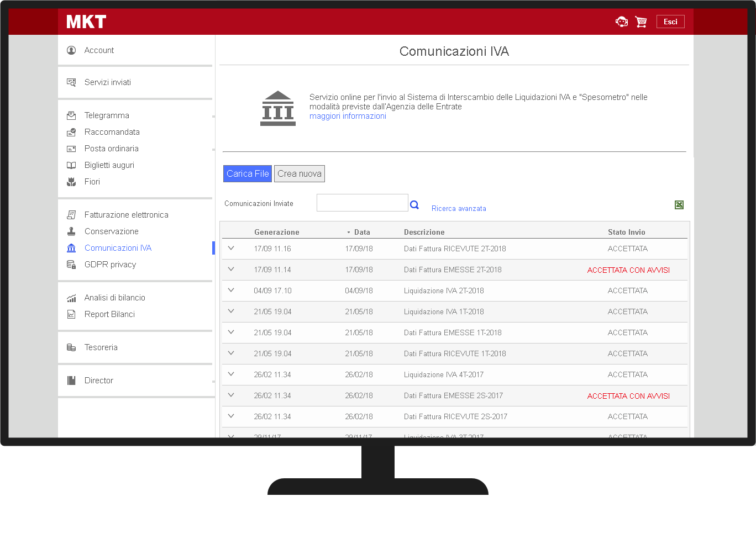Expand the Liquidazione IVA 4T-2017 row
The height and width of the screenshot is (544, 756).
(231, 374)
